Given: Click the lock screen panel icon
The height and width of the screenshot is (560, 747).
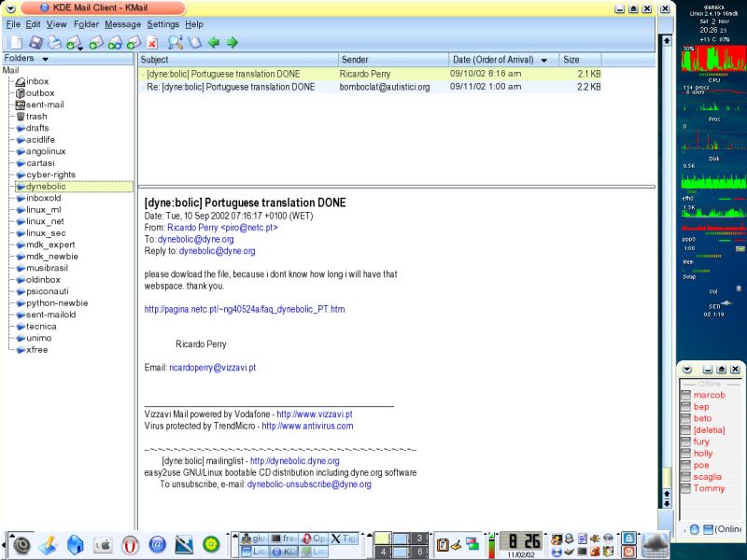Looking at the screenshot, I should point(628,539).
